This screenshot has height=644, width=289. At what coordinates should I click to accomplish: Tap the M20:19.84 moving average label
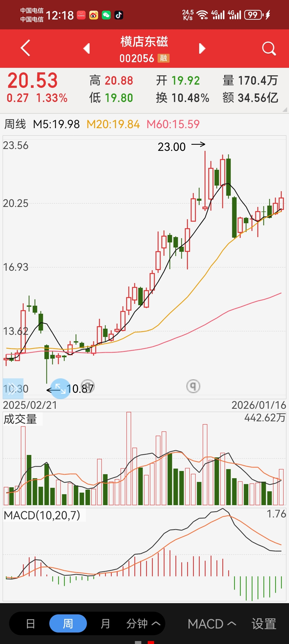[x=113, y=124]
